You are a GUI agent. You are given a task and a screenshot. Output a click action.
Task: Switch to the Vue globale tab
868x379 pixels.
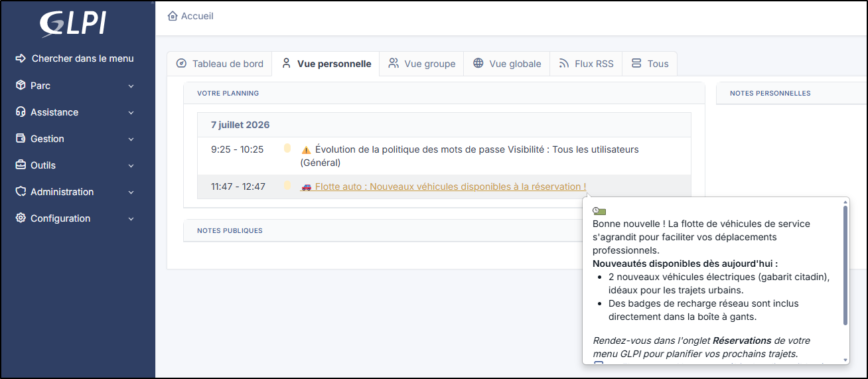[x=507, y=64]
